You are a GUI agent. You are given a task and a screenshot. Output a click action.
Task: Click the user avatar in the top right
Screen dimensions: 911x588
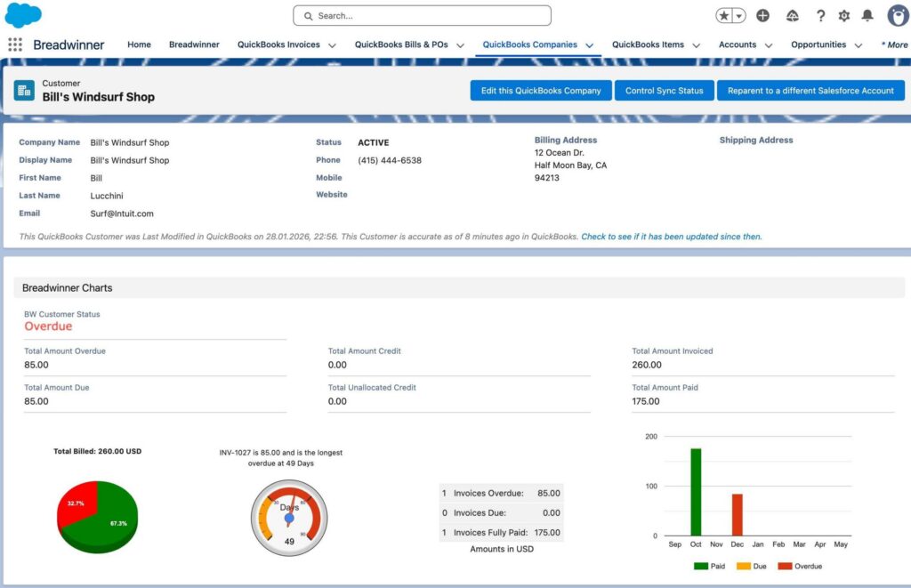pyautogui.click(x=898, y=16)
